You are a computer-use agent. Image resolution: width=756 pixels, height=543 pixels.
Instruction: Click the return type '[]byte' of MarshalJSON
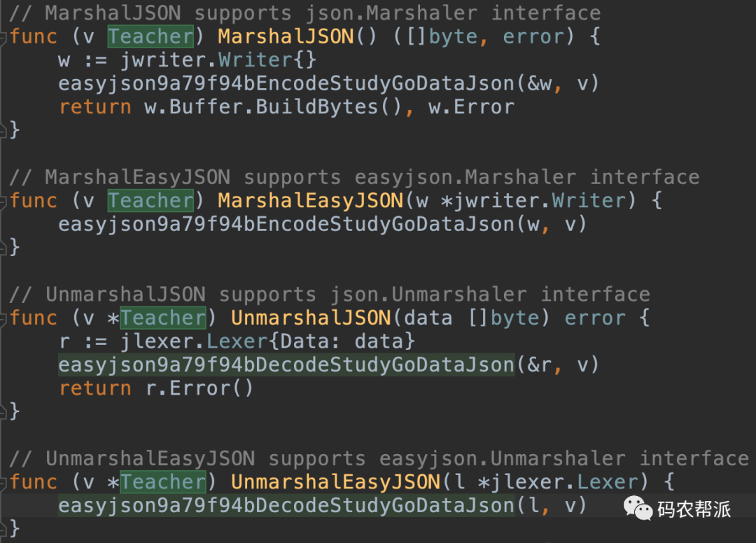click(442, 36)
